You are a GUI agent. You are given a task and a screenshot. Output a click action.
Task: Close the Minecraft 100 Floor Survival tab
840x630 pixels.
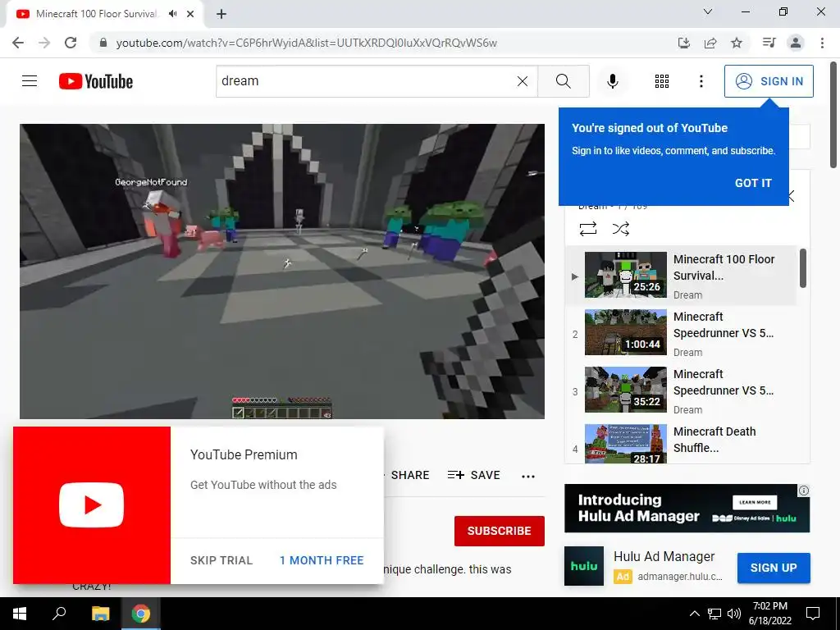click(x=190, y=14)
